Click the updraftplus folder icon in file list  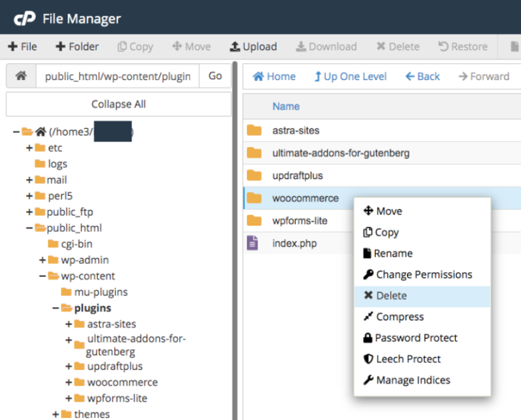[x=254, y=176]
